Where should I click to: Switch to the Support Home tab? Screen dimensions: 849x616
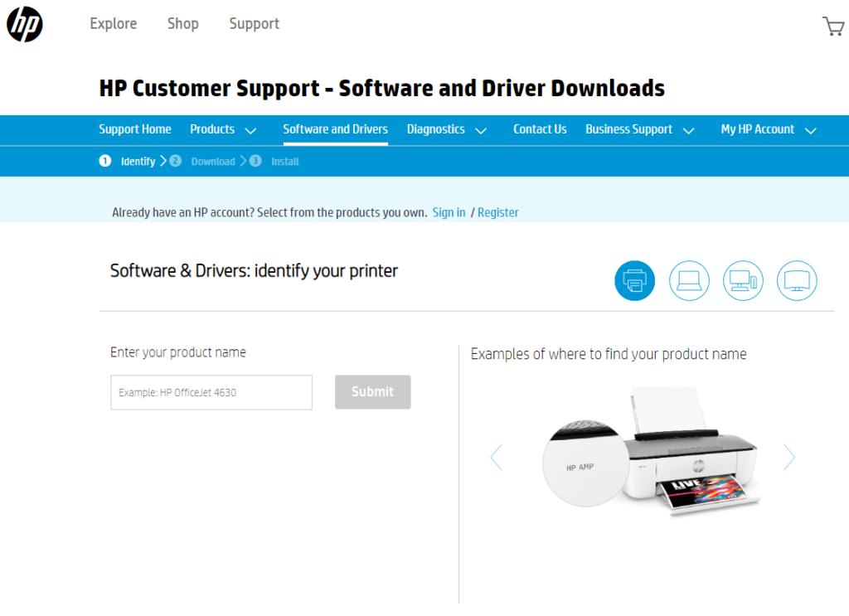click(134, 129)
